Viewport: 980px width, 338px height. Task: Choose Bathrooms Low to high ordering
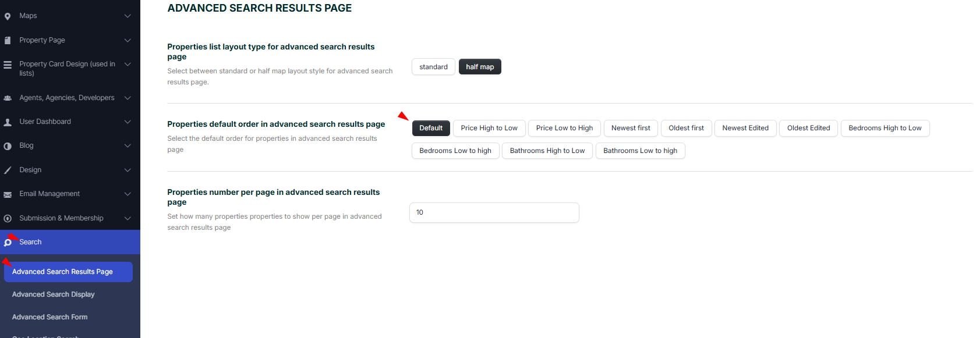click(640, 151)
